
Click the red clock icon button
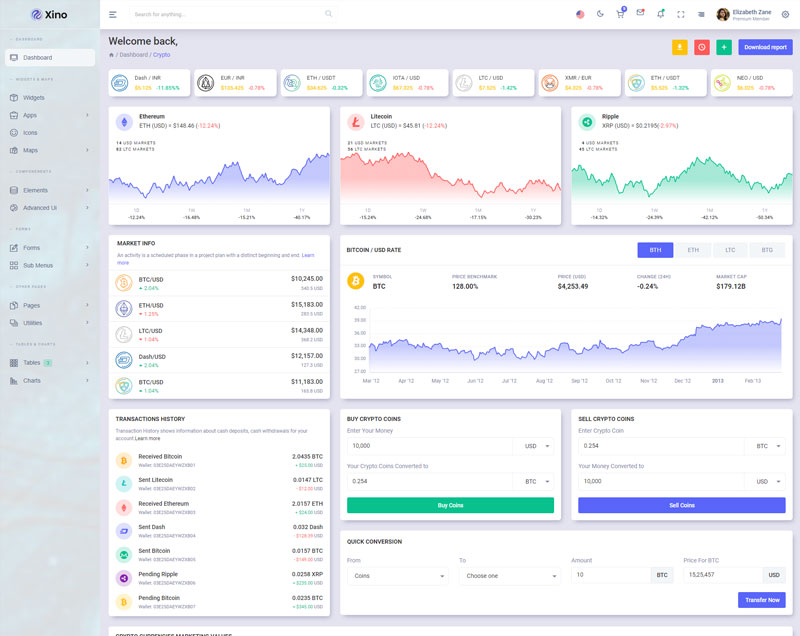click(x=702, y=47)
